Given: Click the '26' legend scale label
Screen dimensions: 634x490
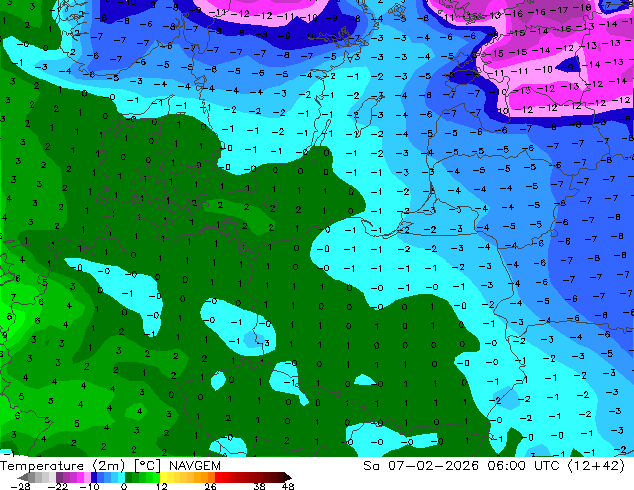Looking at the screenshot, I should (x=210, y=486).
